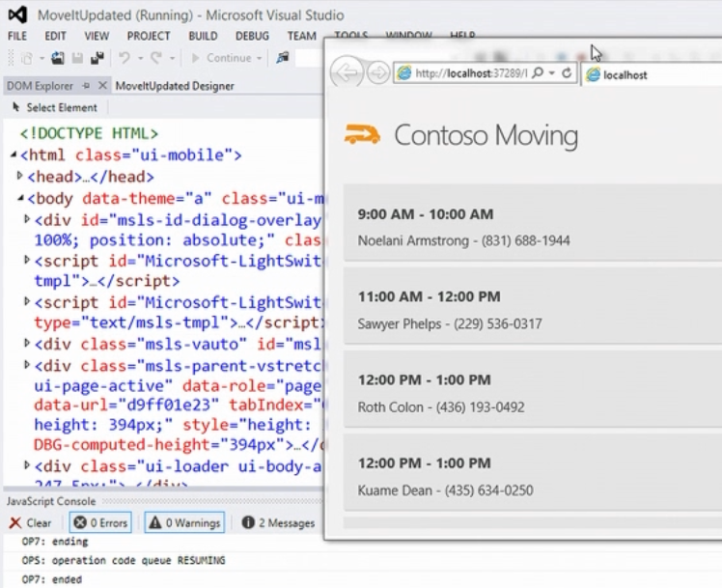Click the New Project toolbar icon
Viewport: 722px width, 588px height.
click(x=27, y=59)
